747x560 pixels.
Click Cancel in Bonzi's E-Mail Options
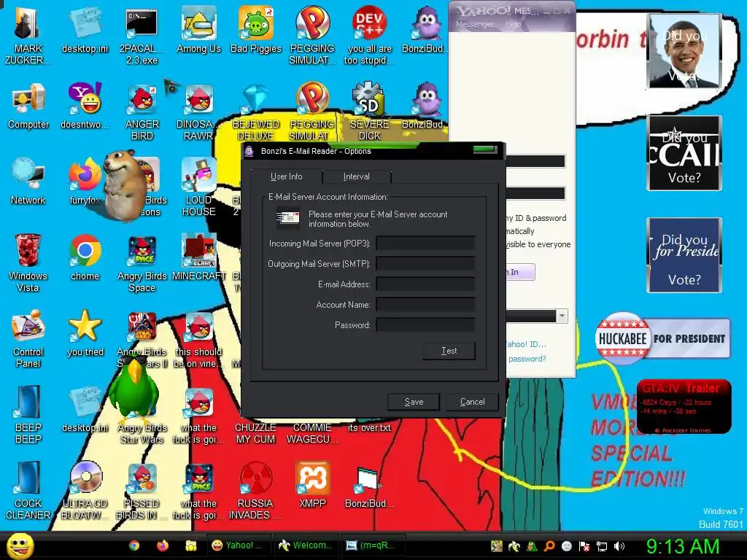pos(472,402)
